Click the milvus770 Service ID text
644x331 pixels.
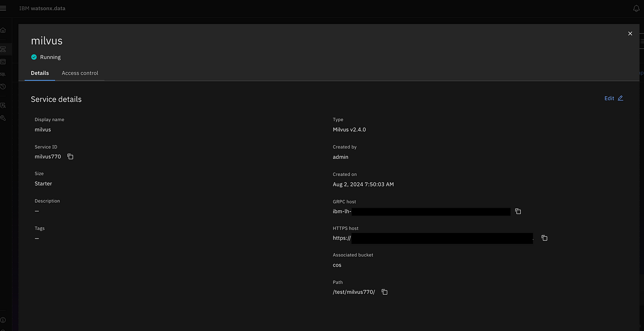click(x=48, y=157)
